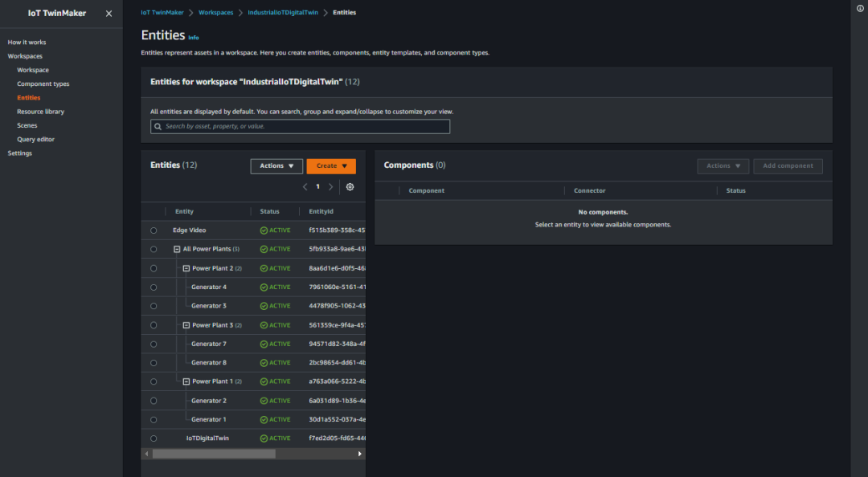Open Query editor sidebar item
The height and width of the screenshot is (477, 868).
click(x=36, y=139)
